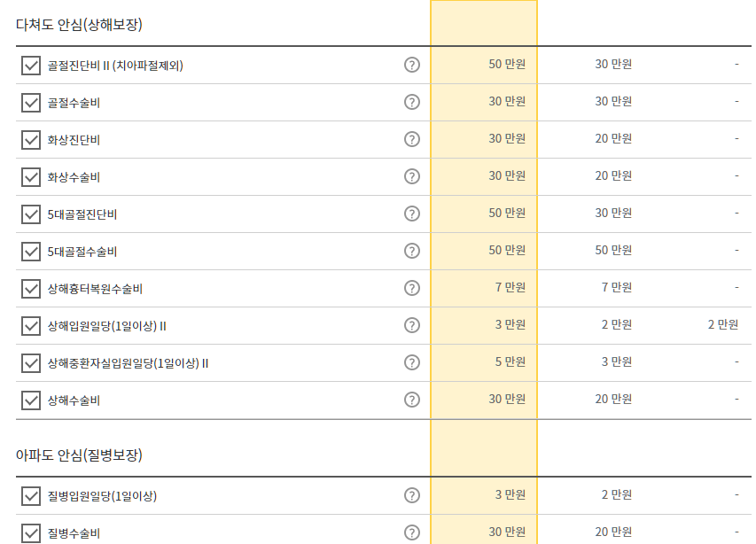Open 상해흉터복원수술비 help icon
Screen dimensions: 756x544
412,288
